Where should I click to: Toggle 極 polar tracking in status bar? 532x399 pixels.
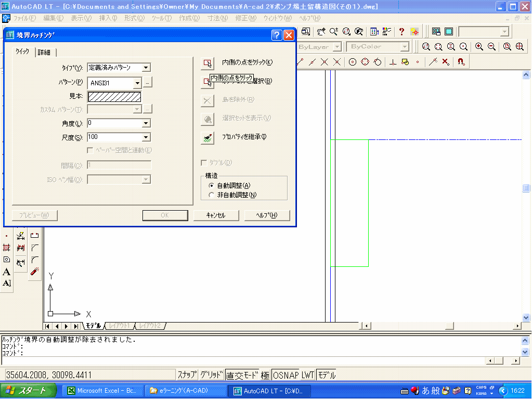(x=265, y=375)
